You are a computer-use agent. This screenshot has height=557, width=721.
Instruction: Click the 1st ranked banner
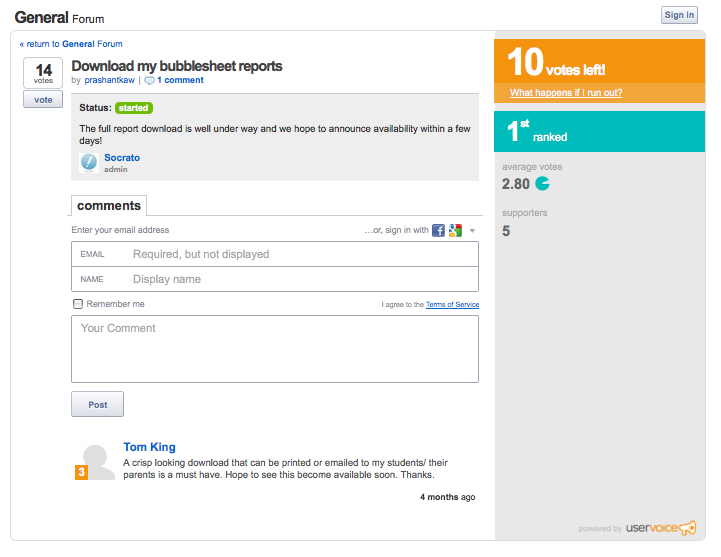[600, 132]
